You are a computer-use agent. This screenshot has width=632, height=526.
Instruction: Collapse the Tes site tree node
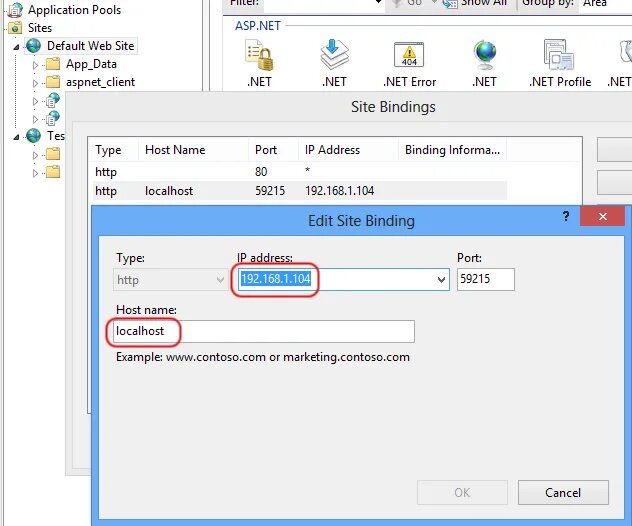coord(16,137)
